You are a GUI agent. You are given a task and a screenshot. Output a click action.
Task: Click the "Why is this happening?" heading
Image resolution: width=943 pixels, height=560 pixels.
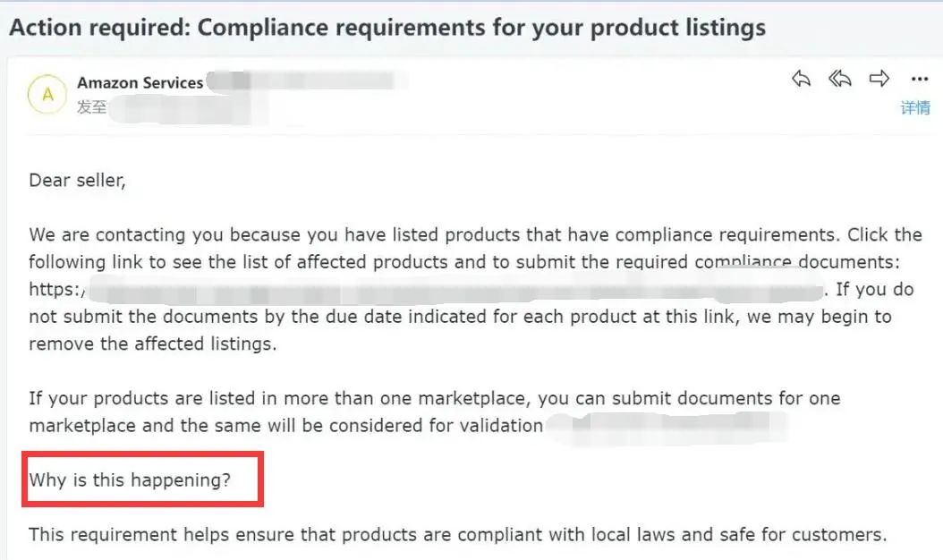[x=130, y=480]
